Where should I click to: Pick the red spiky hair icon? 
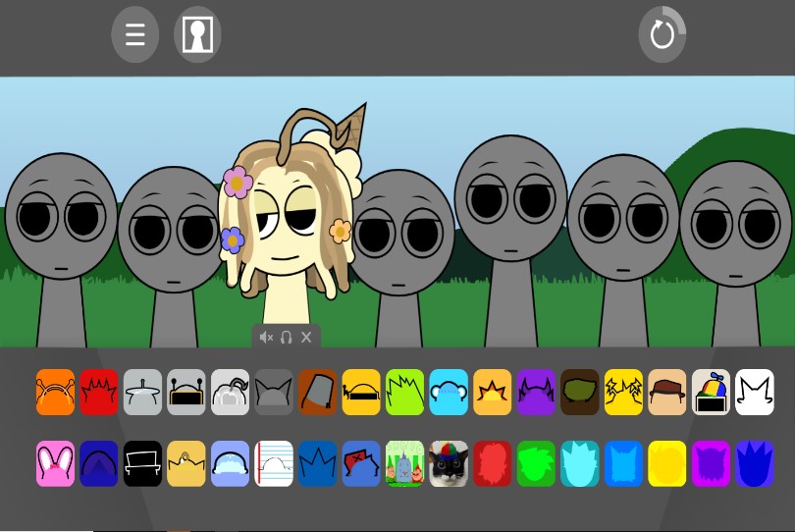[99, 392]
